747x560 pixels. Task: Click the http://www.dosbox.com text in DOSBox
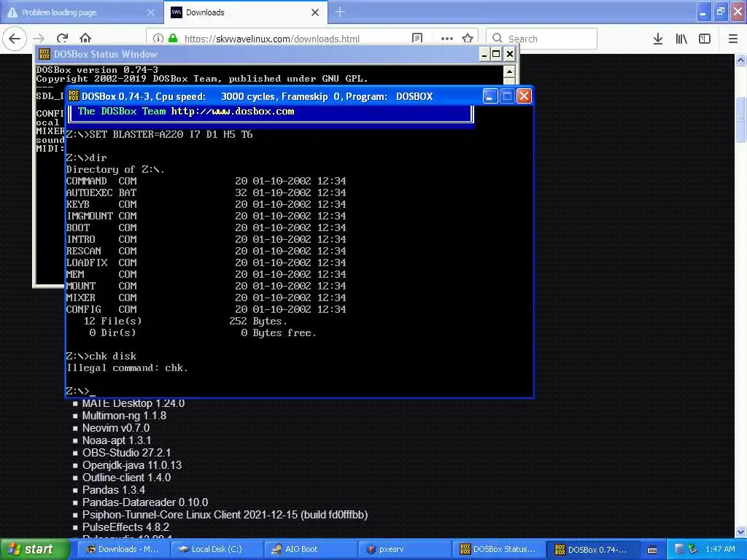pos(233,112)
